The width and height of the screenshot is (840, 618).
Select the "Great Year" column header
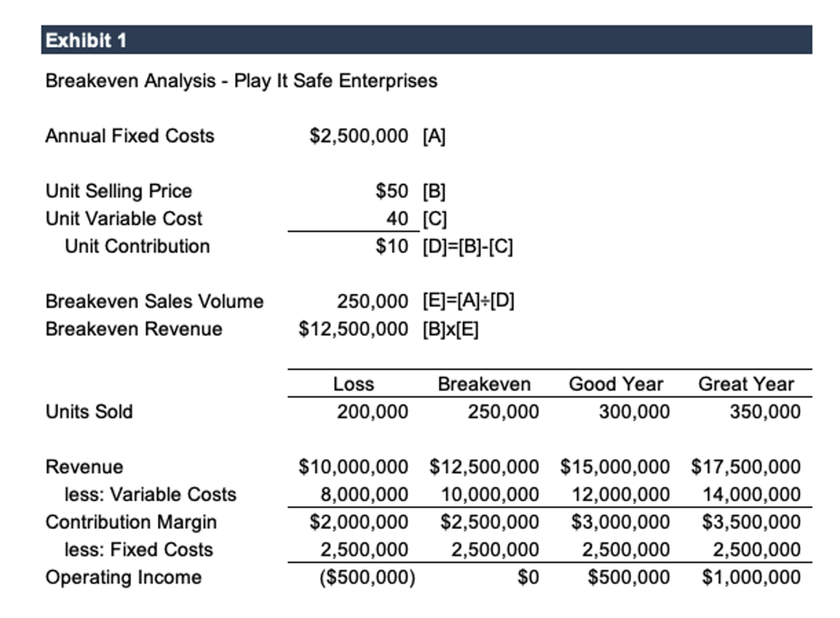(746, 385)
